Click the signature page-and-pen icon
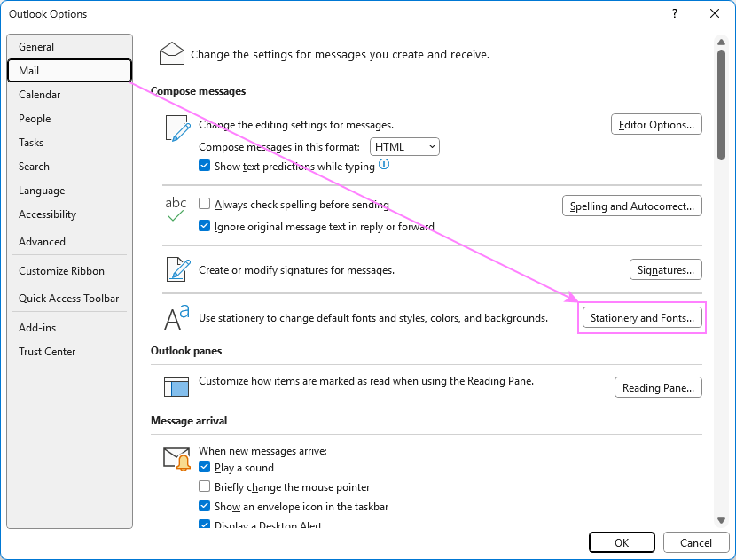The image size is (736, 560). coord(178,269)
